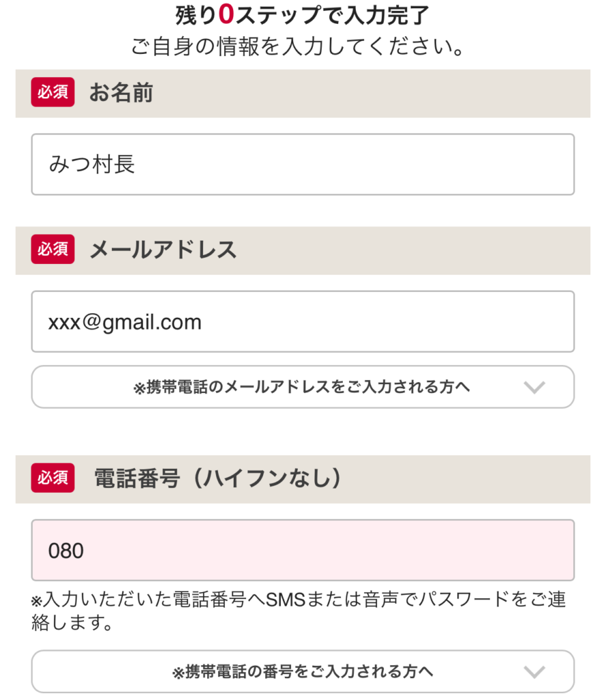
Task: Click the お名前 input field
Action: (303, 164)
